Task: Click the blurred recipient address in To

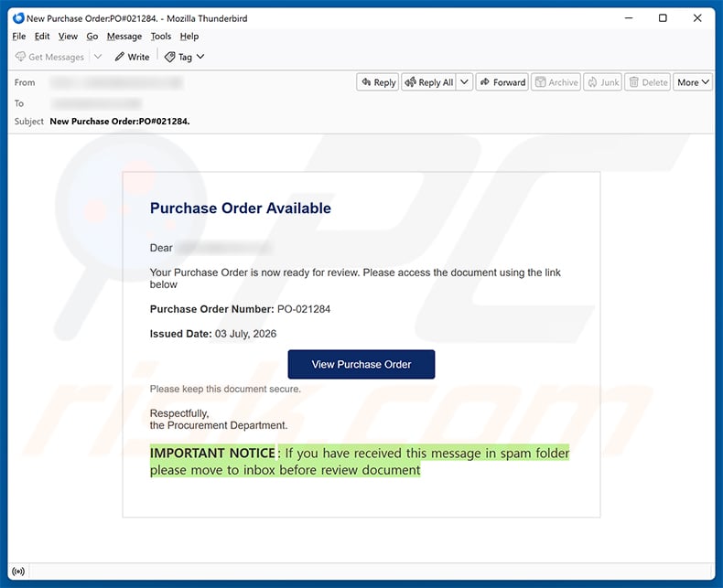Action: click(96, 103)
